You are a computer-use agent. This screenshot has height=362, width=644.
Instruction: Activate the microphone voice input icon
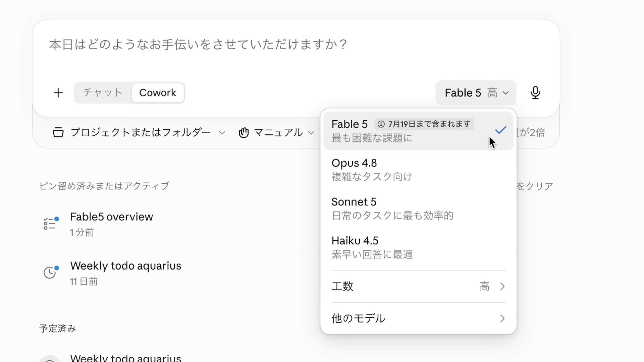coord(535,93)
